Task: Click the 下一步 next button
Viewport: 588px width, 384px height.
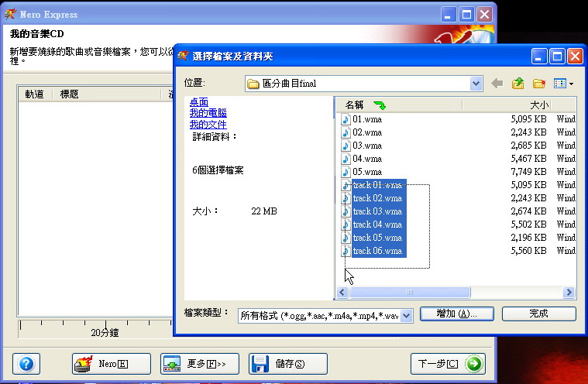Action: (448, 364)
